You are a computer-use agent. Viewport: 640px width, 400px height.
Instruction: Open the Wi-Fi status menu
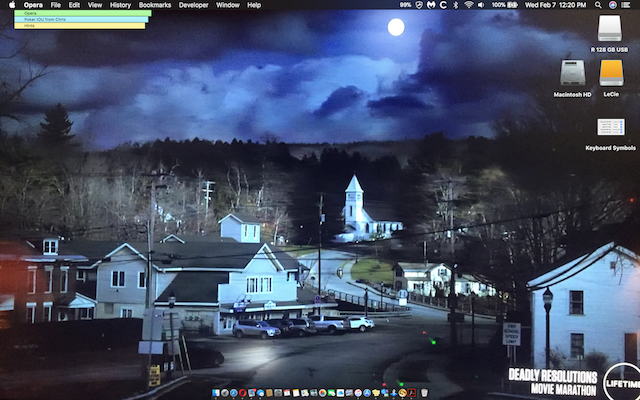[x=469, y=5]
